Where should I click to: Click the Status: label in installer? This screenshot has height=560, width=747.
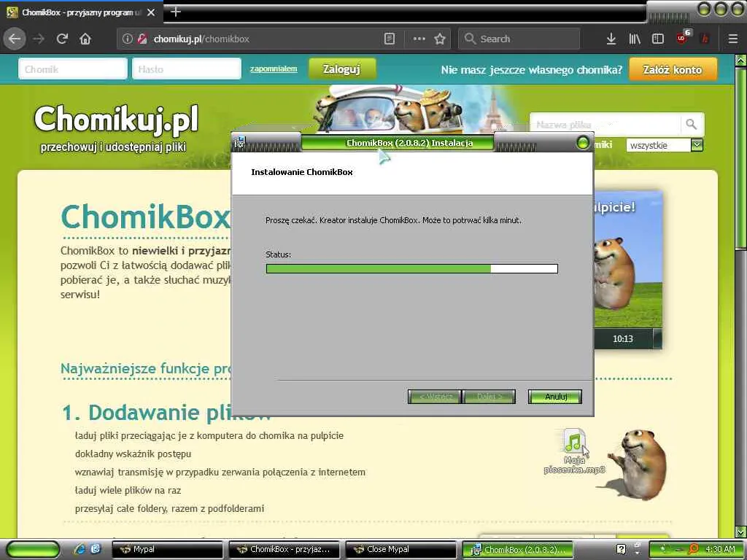pos(278,254)
